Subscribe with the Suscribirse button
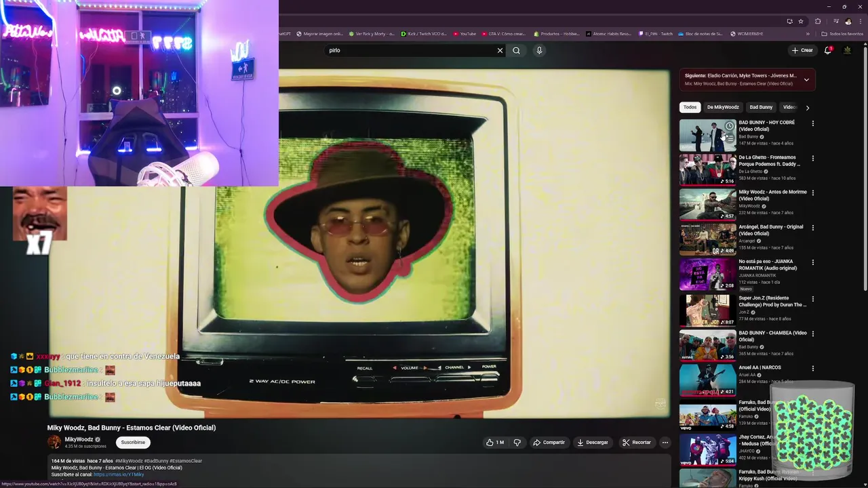Screen dimensions: 868x488 pos(133,442)
